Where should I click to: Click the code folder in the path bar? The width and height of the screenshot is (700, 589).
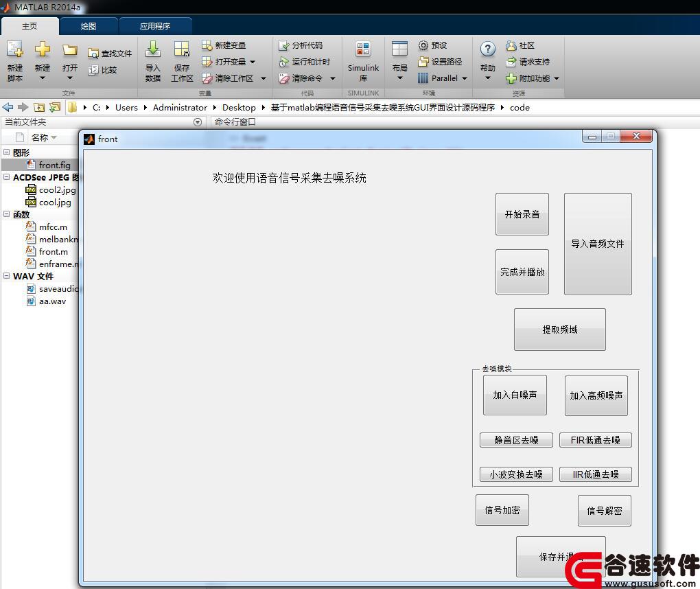point(520,108)
